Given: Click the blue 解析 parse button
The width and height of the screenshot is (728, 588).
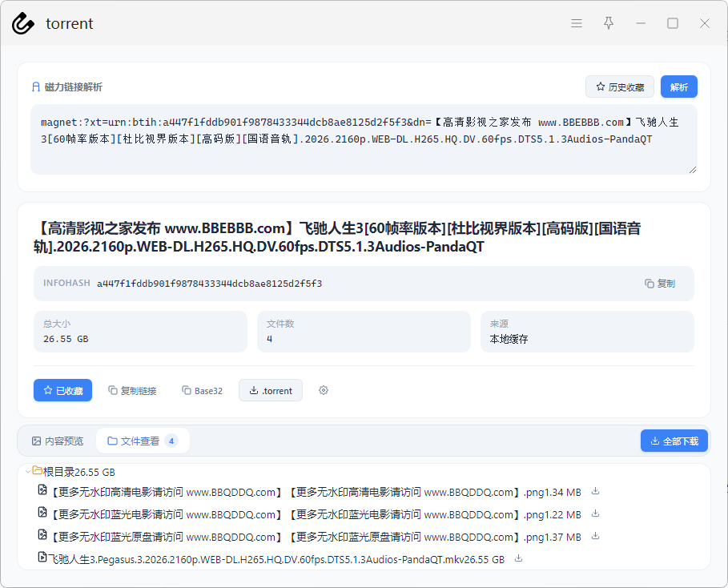Looking at the screenshot, I should (x=679, y=87).
